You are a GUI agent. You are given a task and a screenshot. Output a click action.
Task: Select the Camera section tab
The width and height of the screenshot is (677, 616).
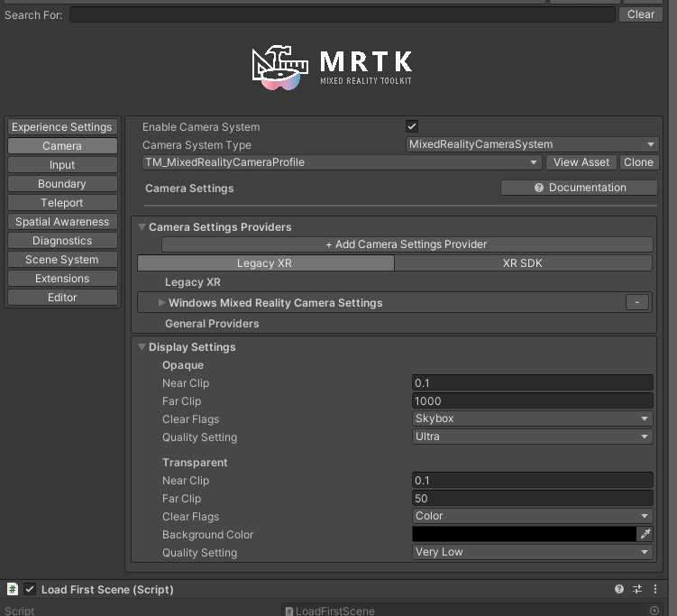[x=62, y=146]
